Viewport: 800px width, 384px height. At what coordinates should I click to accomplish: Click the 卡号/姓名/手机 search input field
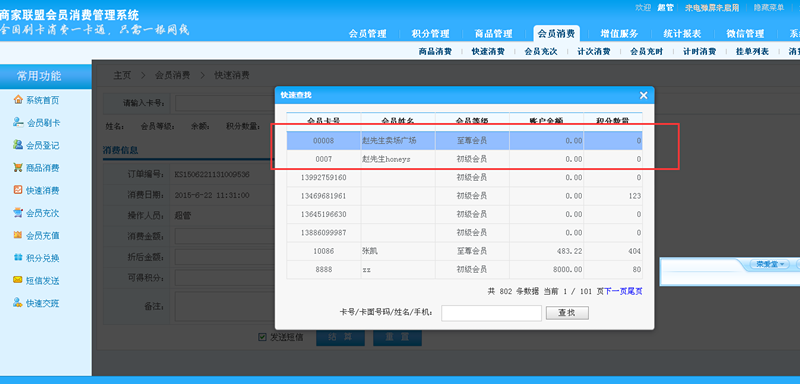point(491,313)
